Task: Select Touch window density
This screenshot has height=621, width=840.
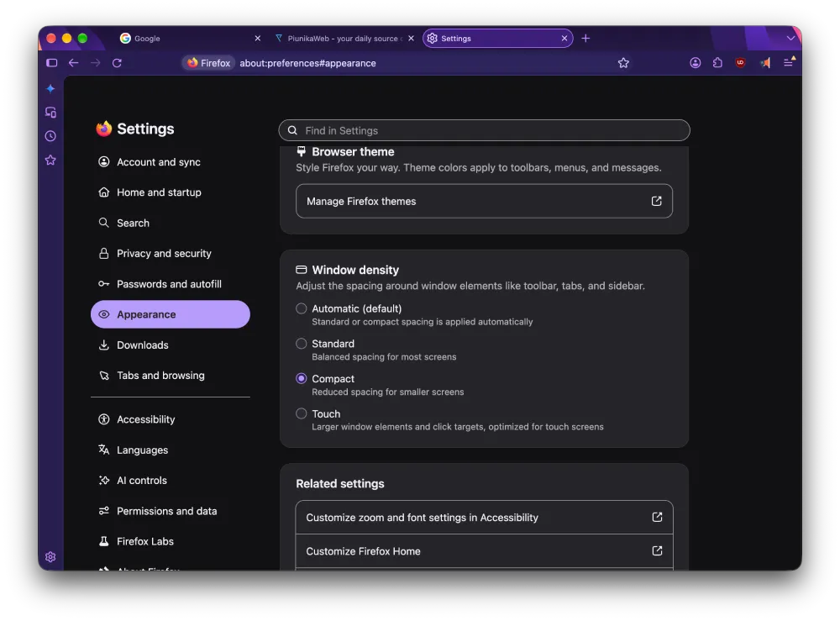Action: coord(301,413)
